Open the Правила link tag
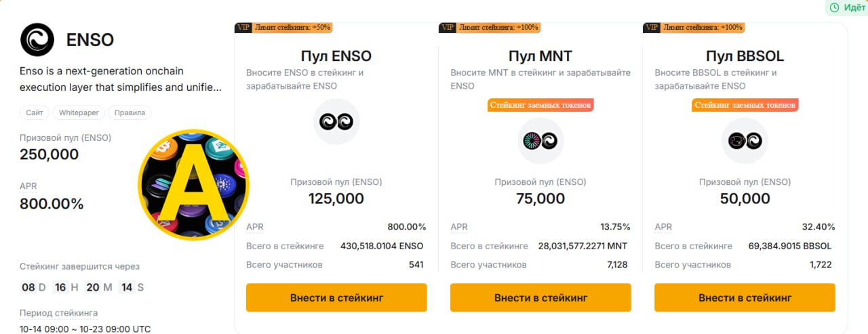 coord(130,113)
